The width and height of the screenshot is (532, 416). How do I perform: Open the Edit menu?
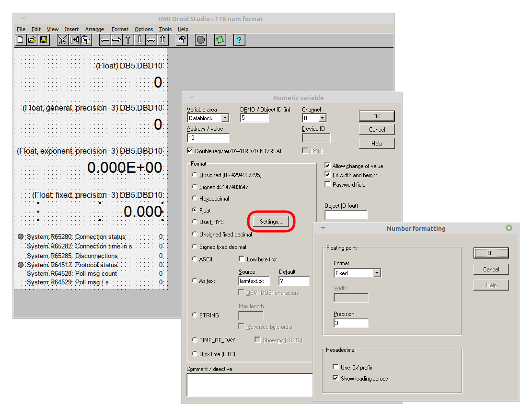36,29
